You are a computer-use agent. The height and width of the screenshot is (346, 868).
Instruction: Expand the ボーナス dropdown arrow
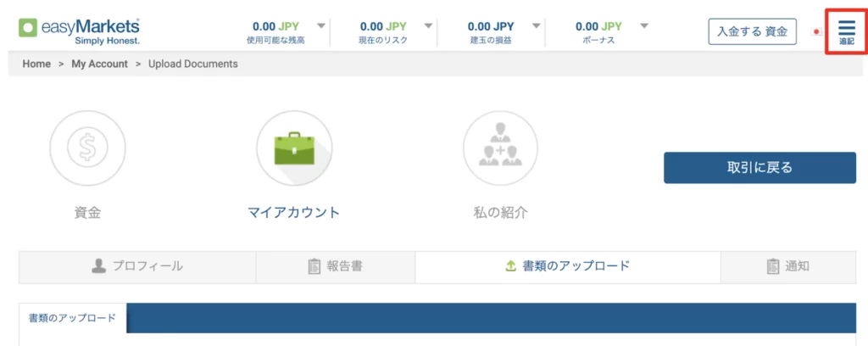click(644, 26)
